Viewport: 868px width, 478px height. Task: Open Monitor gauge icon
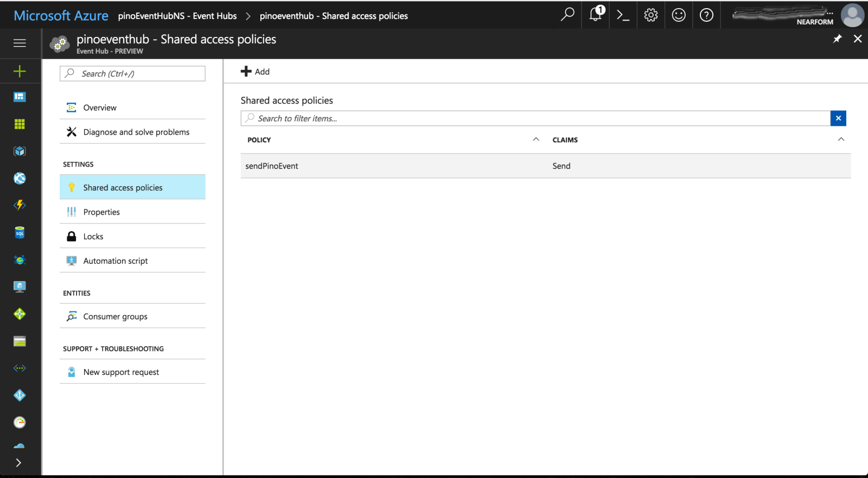[x=20, y=422]
